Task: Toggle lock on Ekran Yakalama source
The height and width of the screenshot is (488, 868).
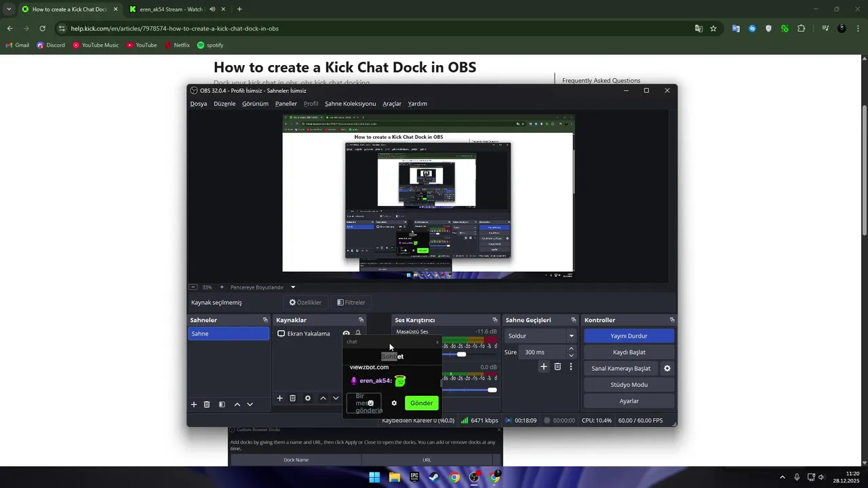Action: click(358, 333)
